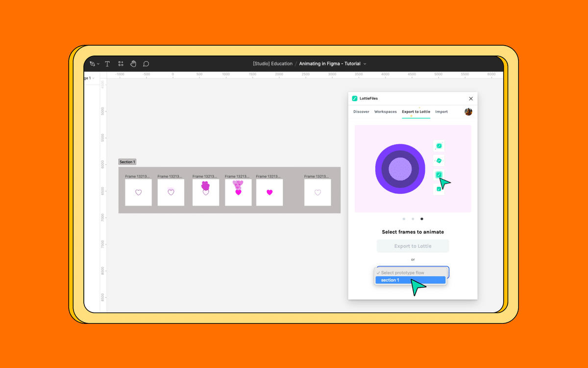Go to the Import tab
The width and height of the screenshot is (588, 368).
click(441, 112)
